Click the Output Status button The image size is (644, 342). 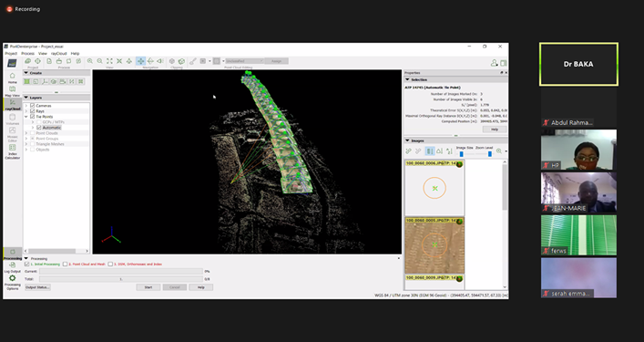[x=37, y=287]
